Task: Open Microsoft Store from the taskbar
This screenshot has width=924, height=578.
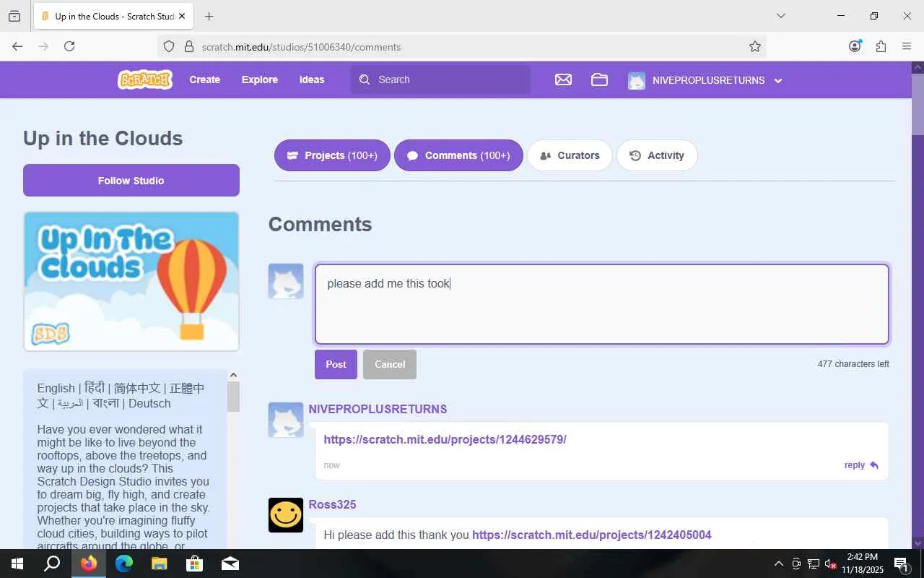Action: pyautogui.click(x=195, y=564)
